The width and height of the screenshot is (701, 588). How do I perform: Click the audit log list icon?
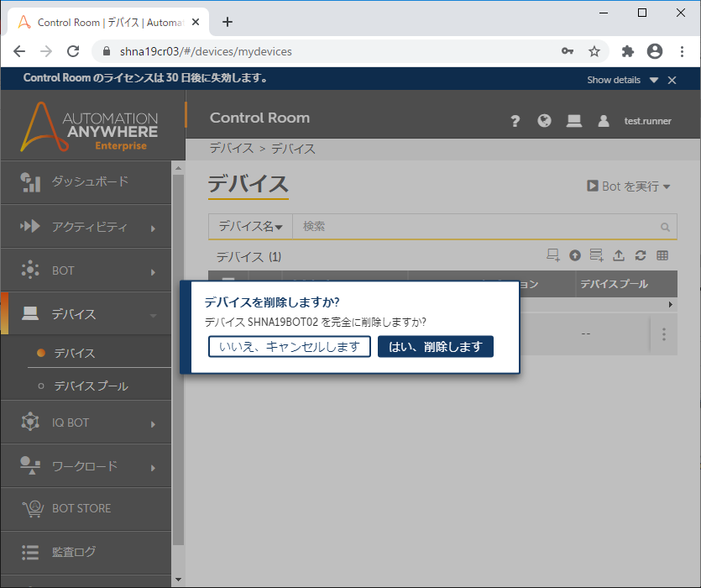coord(30,552)
